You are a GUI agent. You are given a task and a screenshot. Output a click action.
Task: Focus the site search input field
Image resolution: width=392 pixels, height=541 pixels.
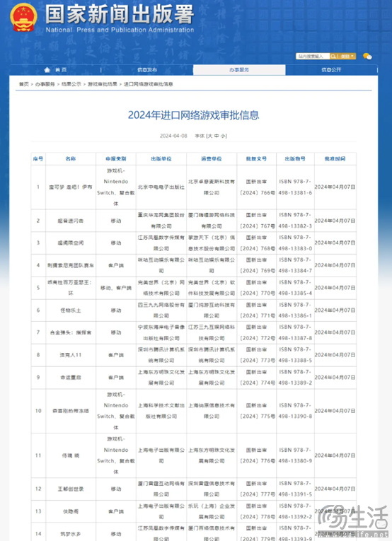coord(313,57)
